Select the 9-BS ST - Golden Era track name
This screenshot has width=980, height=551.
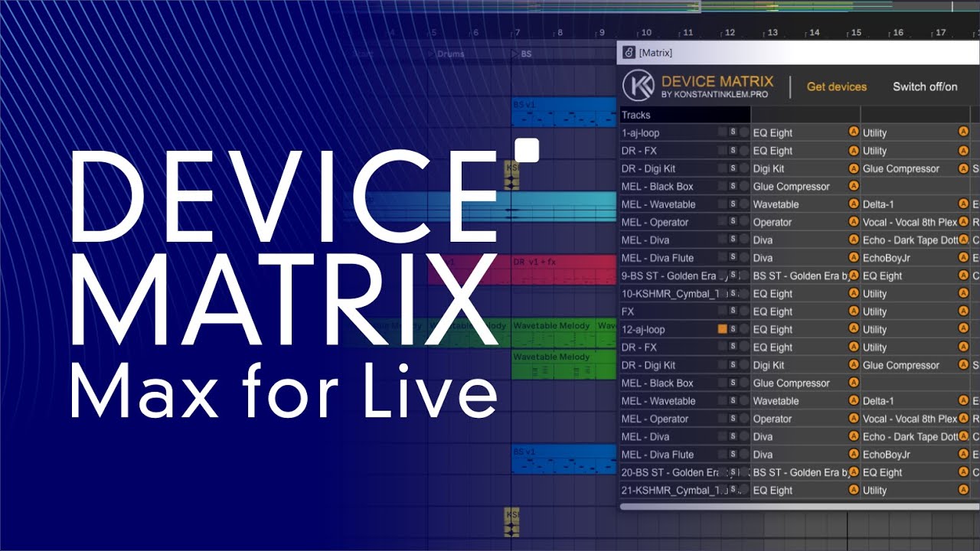(x=668, y=275)
